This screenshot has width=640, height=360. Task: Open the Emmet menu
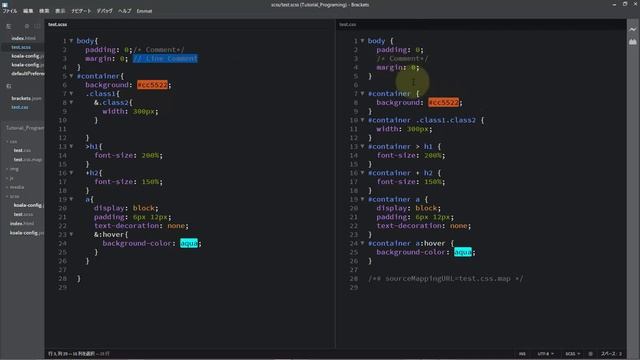coord(144,11)
